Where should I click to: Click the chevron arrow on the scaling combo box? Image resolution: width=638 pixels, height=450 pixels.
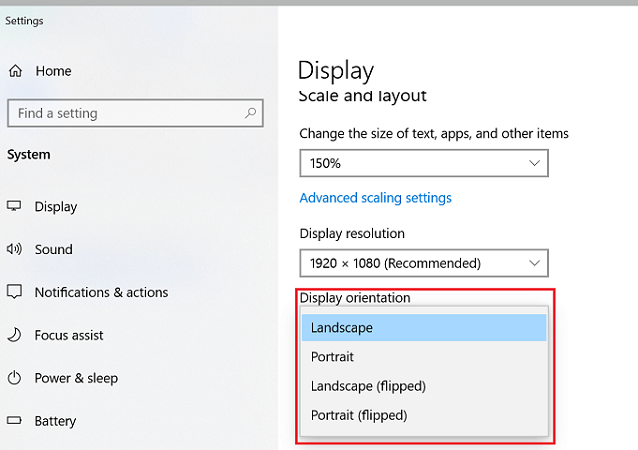(534, 163)
